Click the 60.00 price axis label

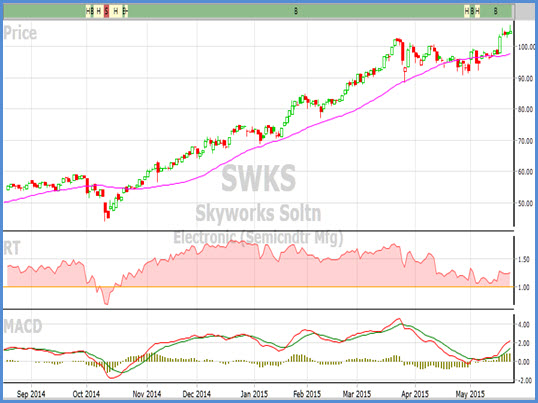pyautogui.click(x=525, y=172)
